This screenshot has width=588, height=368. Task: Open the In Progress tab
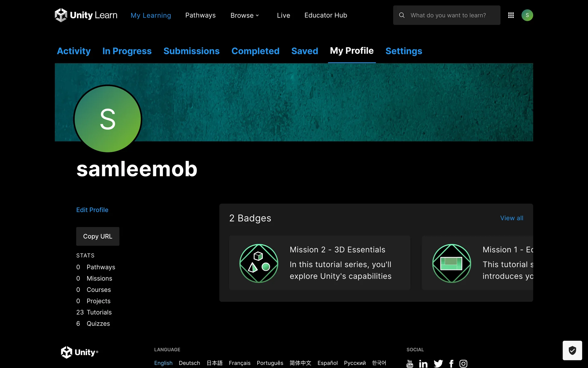tap(127, 51)
